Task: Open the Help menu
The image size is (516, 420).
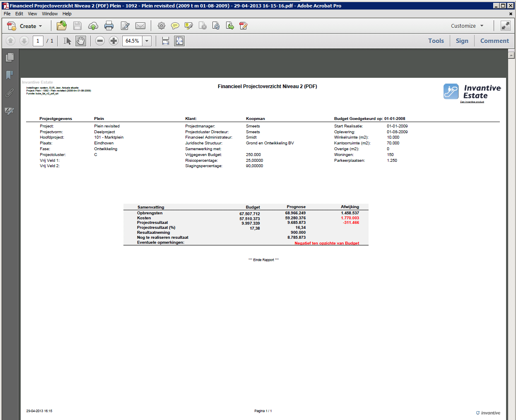Action: click(x=67, y=14)
